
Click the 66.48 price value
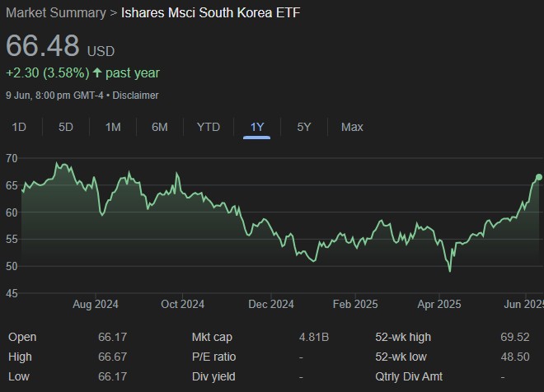[x=43, y=45]
